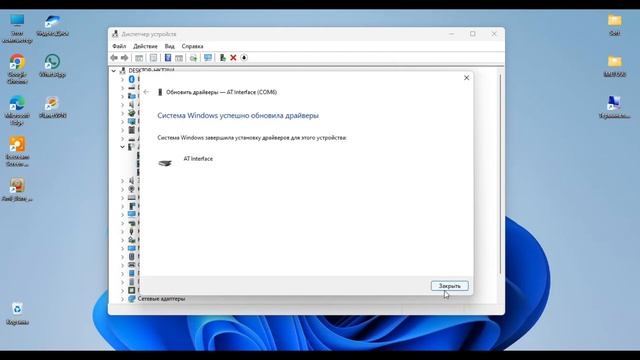Select the desktop shortcut to the right of Microsoft Edge
640x360 pixels.
click(52, 108)
